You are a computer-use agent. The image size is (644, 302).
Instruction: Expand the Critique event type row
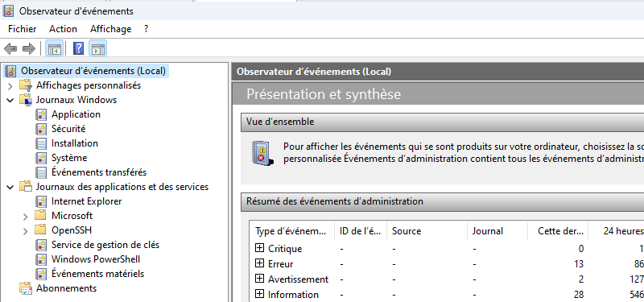[259, 248]
